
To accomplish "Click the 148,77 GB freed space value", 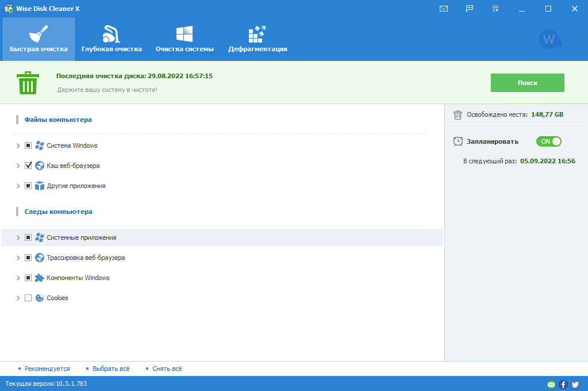I will tap(547, 114).
